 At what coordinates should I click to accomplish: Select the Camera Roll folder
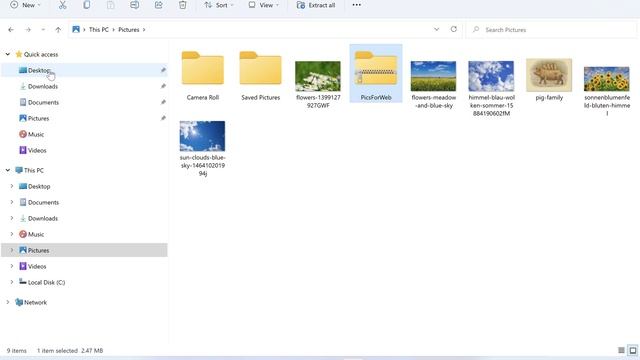pyautogui.click(x=203, y=75)
